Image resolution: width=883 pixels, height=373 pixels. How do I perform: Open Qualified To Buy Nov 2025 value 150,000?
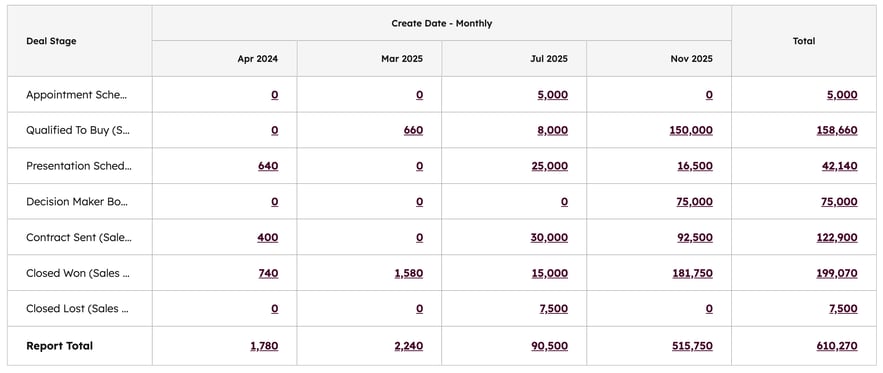point(691,130)
